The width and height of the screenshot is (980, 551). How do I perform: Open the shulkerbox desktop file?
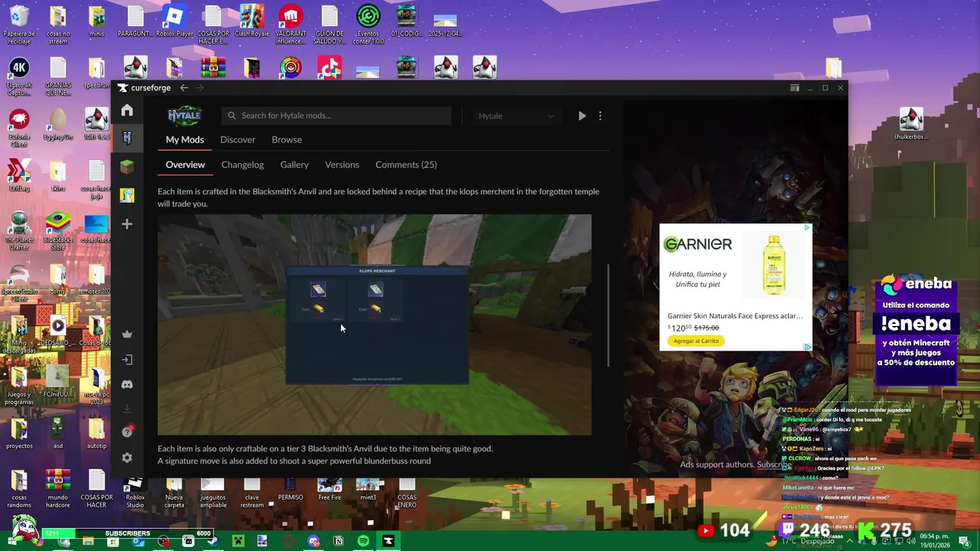click(x=911, y=124)
